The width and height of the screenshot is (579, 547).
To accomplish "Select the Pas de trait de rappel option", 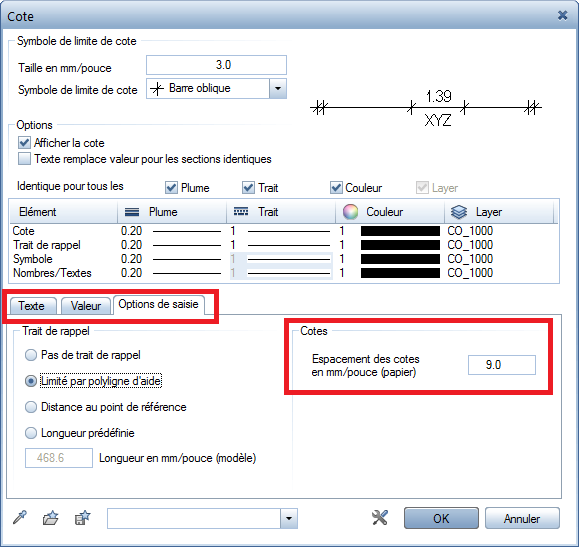I will pos(31,355).
